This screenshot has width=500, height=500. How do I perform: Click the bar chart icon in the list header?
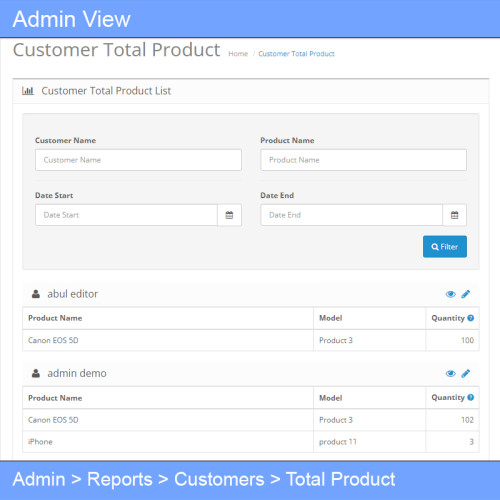click(x=28, y=91)
